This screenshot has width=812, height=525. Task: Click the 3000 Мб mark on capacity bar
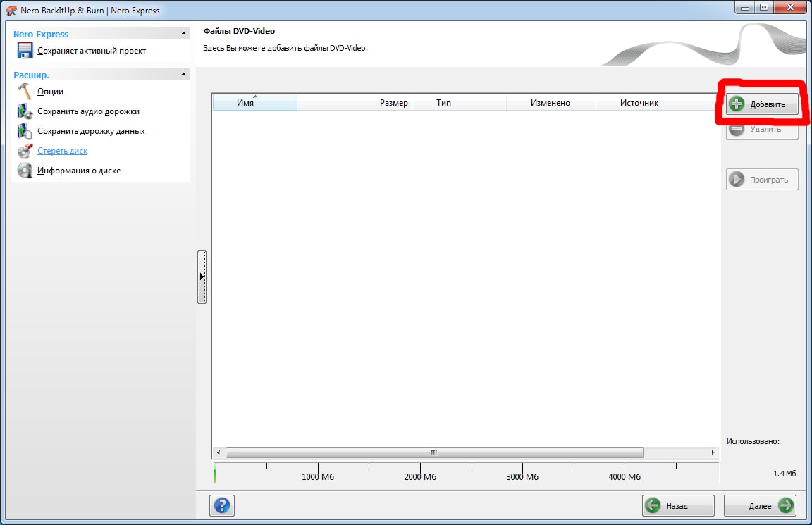522,476
